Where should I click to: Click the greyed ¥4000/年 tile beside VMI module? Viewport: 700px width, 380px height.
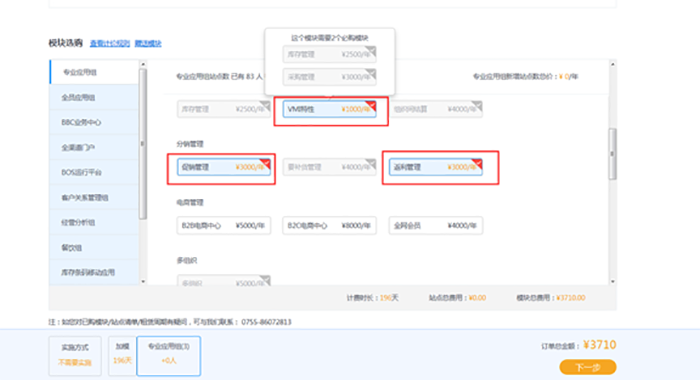[436, 109]
